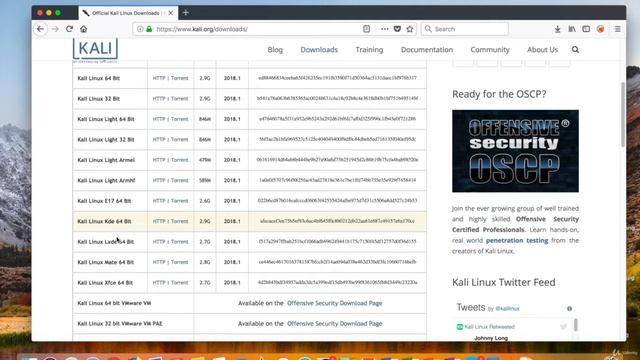The width and height of the screenshot is (640, 360).
Task: Toggle the sidebar view icon
Action: click(586, 29)
